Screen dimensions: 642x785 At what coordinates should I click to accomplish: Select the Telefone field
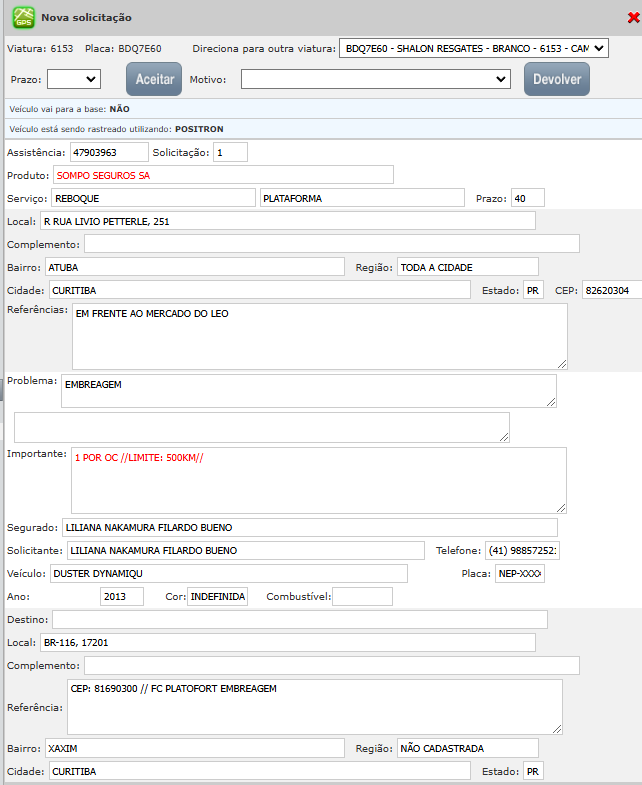523,551
